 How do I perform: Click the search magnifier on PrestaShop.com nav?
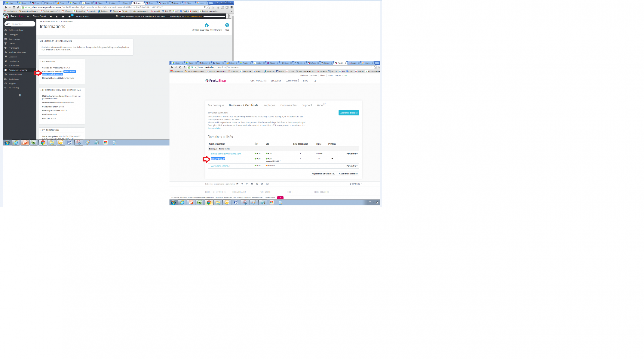coord(315,81)
